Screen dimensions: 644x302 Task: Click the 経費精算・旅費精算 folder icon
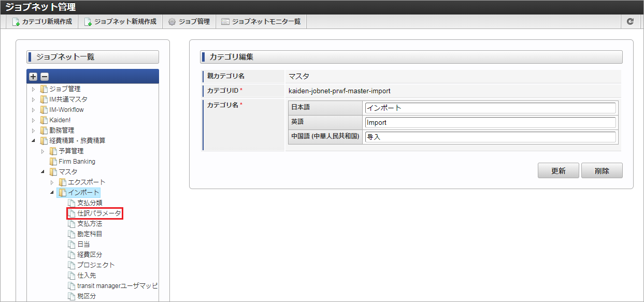44,141
